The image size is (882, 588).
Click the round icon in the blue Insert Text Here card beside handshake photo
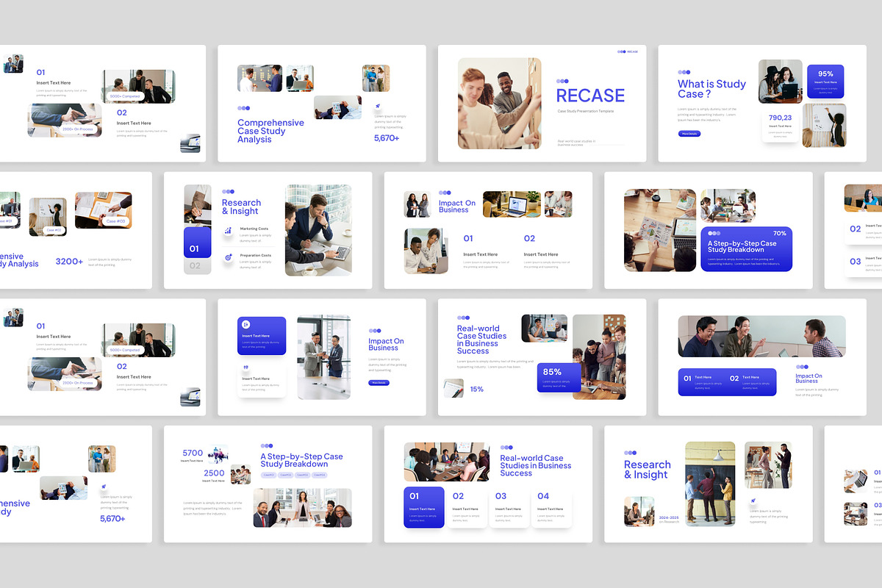(246, 324)
